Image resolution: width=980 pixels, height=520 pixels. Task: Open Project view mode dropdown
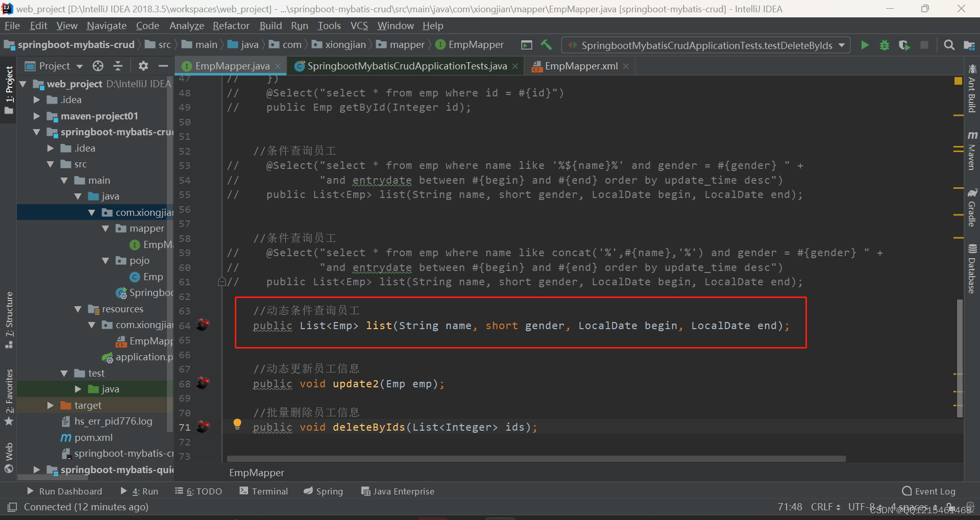(54, 66)
